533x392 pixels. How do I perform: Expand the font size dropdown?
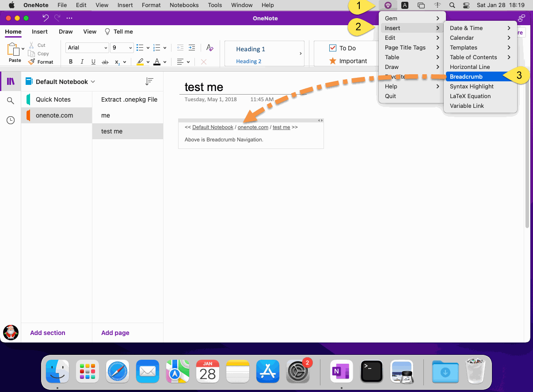122,47
